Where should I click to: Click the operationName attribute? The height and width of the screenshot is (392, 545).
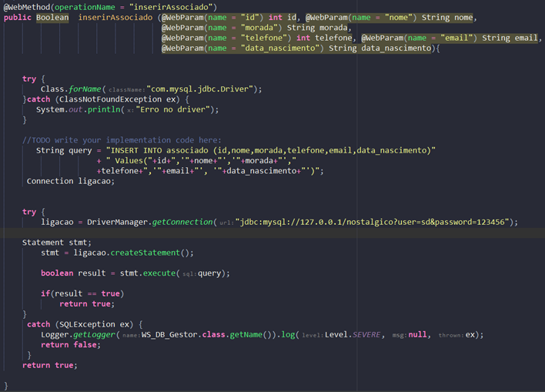85,7
